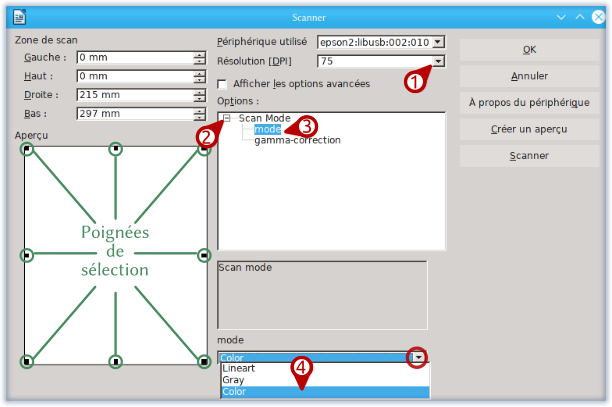Click the document icon in the title bar
This screenshot has height=407, width=612.
tap(19, 16)
